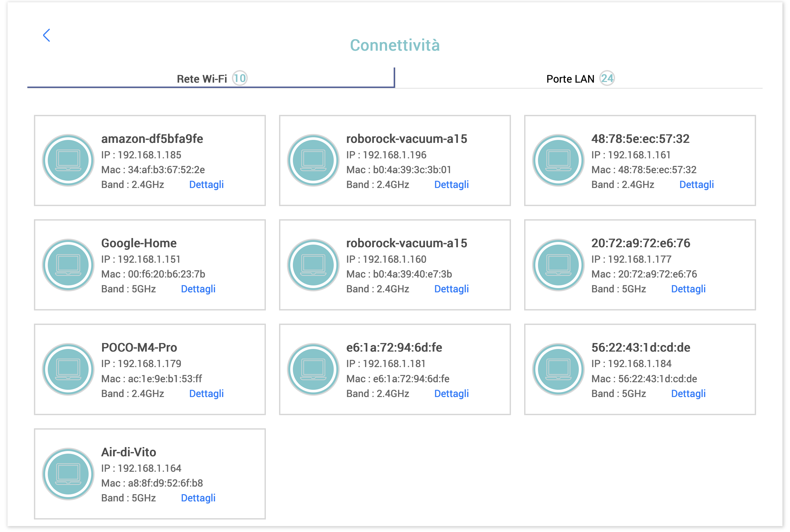This screenshot has height=532, width=790.
Task: Click IP address 192.168.1.184
Action: [639, 364]
